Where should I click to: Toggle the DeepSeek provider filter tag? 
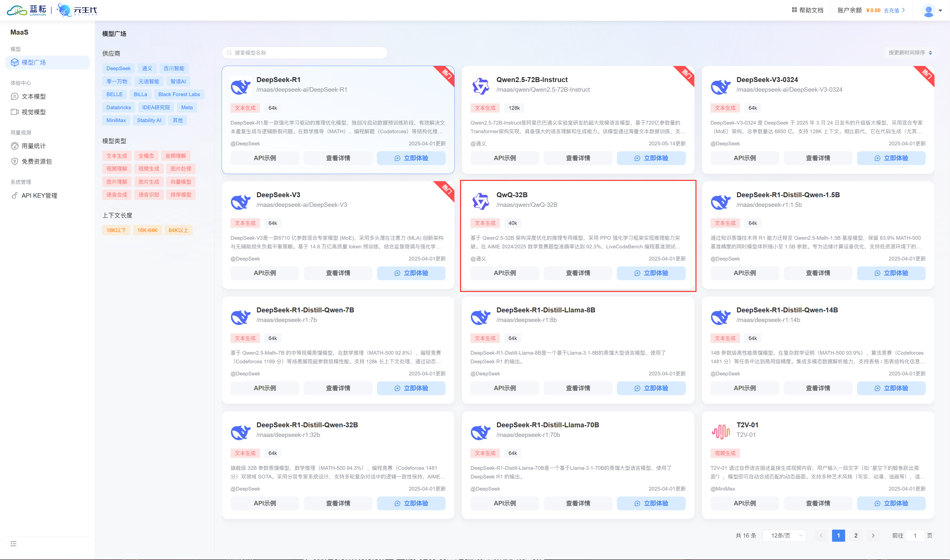click(x=118, y=68)
